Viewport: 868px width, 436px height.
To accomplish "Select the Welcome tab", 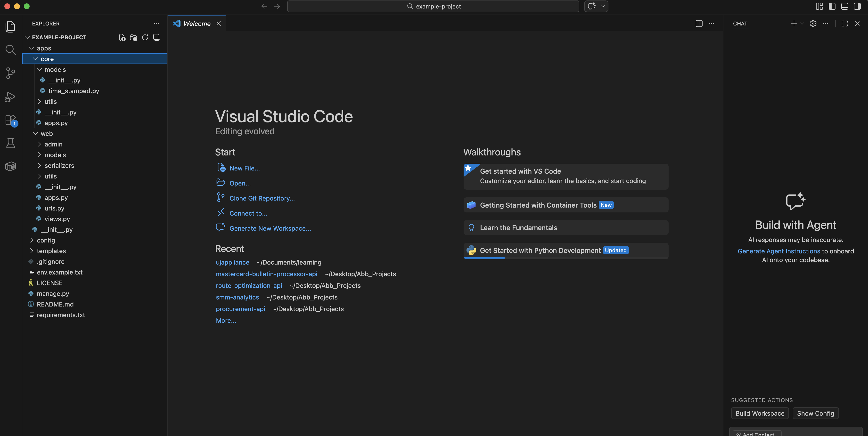I will tap(197, 24).
